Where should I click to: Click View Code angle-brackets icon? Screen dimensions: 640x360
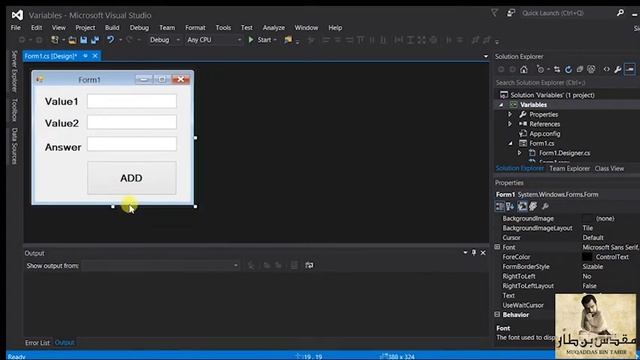(607, 70)
